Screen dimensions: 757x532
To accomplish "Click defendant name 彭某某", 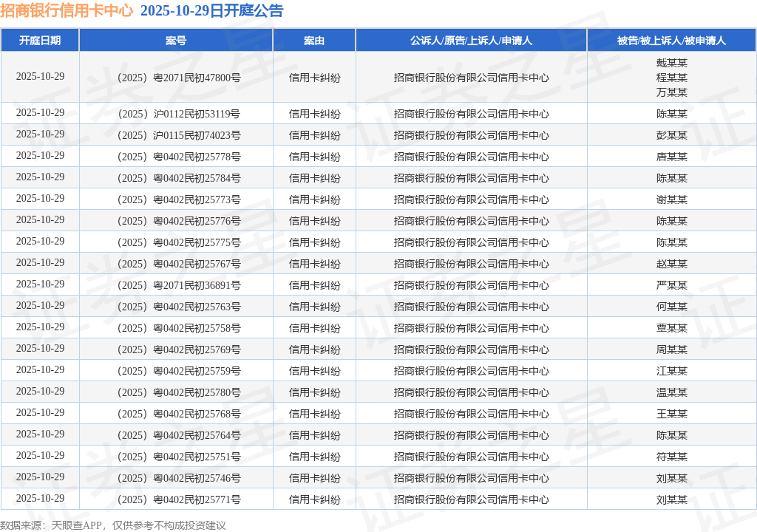I will tap(671, 135).
